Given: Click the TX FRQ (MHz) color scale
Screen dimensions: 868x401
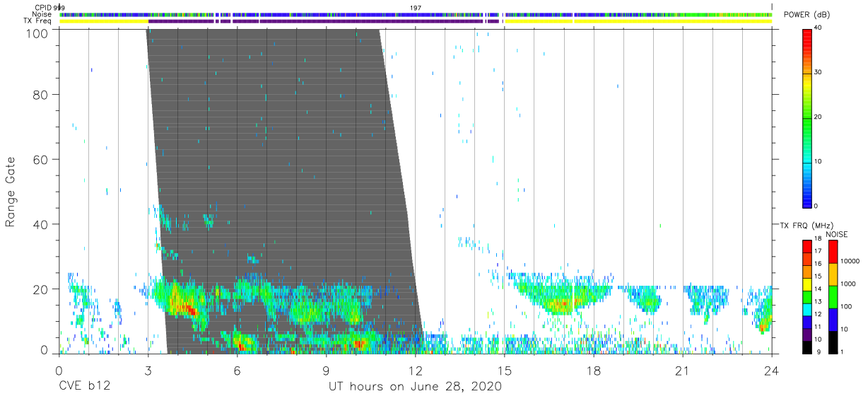Looking at the screenshot, I should click(807, 296).
